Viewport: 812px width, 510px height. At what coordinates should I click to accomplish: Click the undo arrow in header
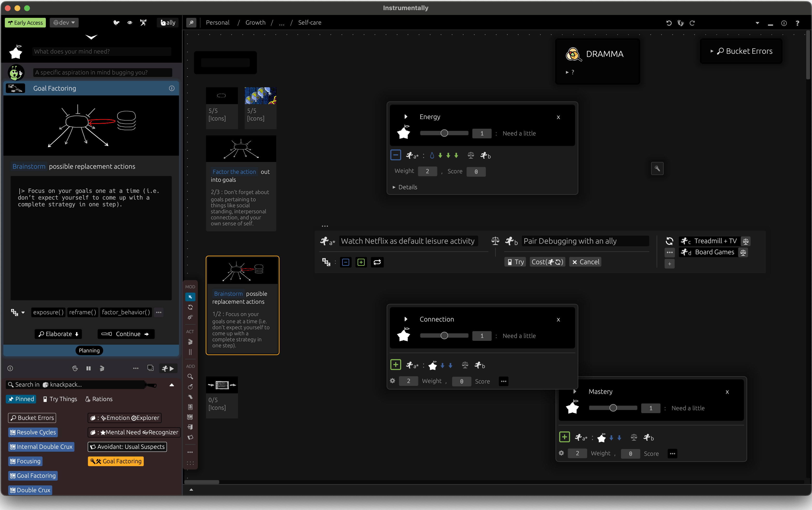tap(669, 23)
